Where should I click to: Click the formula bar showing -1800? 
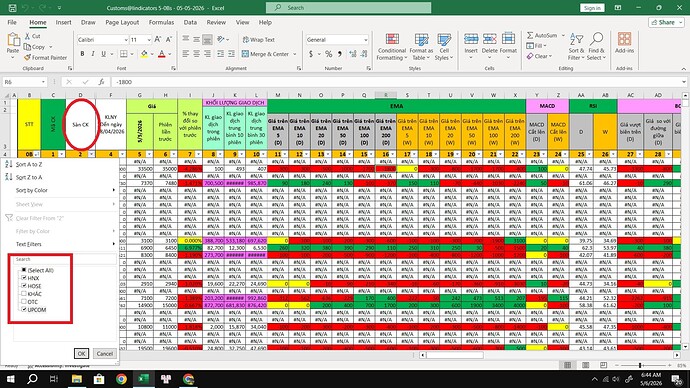(396, 82)
